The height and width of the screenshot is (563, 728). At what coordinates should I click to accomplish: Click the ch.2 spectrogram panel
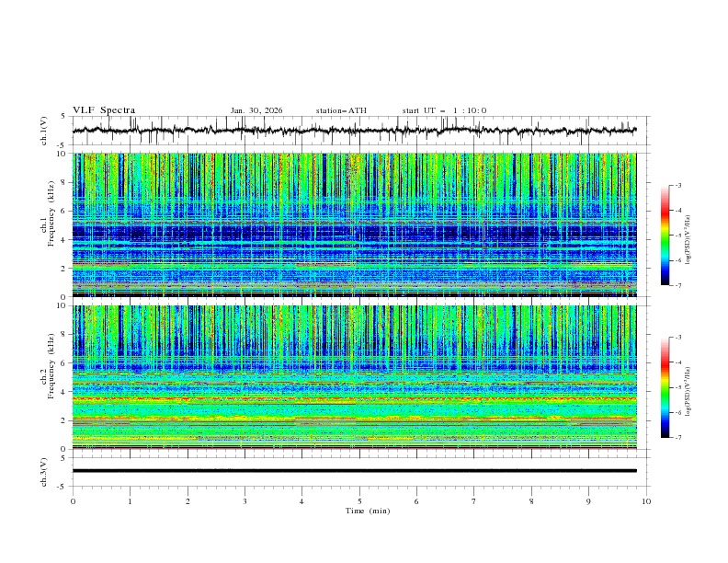click(354, 377)
